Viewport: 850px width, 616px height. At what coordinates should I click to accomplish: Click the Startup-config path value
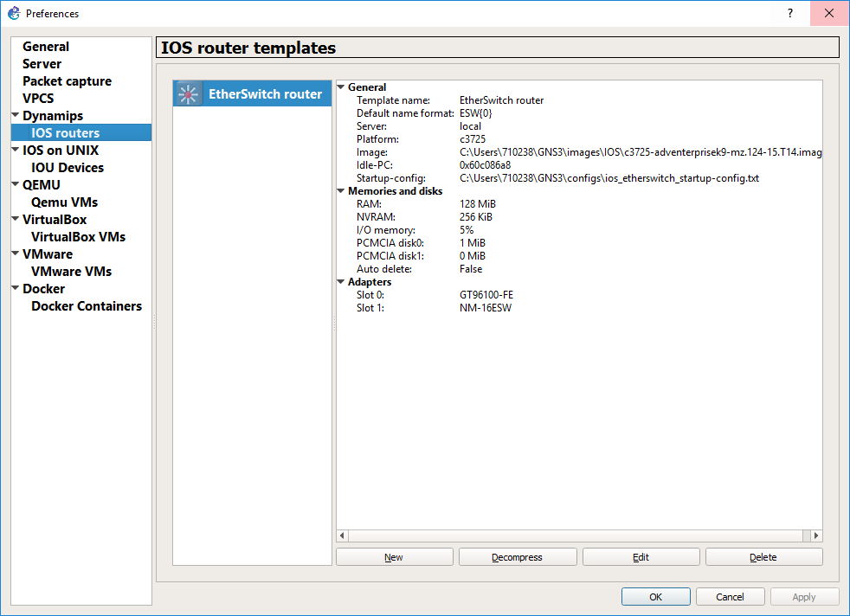(609, 178)
